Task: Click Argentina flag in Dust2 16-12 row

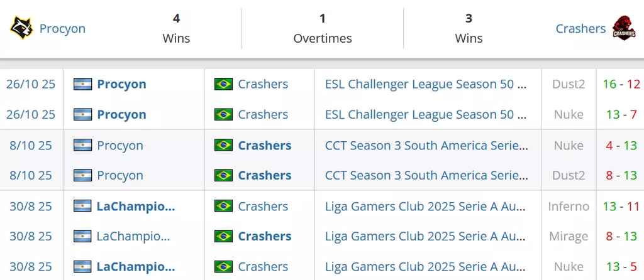Action: 83,84
